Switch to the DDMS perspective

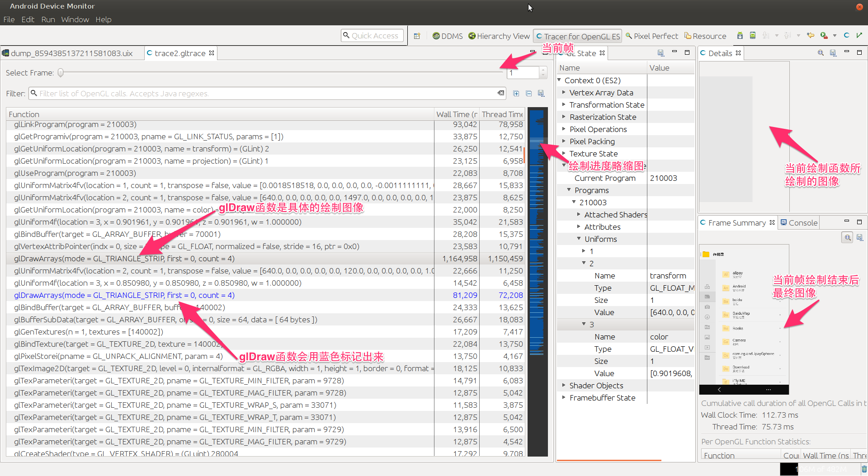tap(448, 36)
